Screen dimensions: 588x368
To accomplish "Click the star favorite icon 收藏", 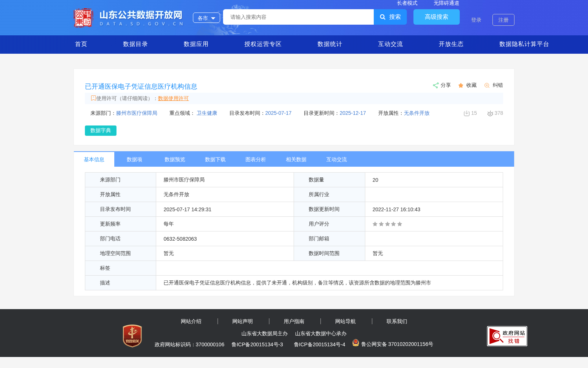I will pos(461,85).
